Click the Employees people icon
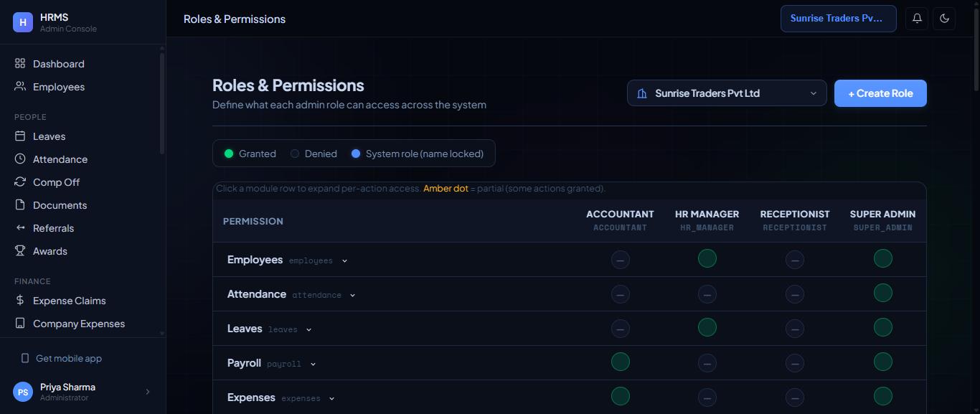980x414 pixels. pyautogui.click(x=20, y=87)
